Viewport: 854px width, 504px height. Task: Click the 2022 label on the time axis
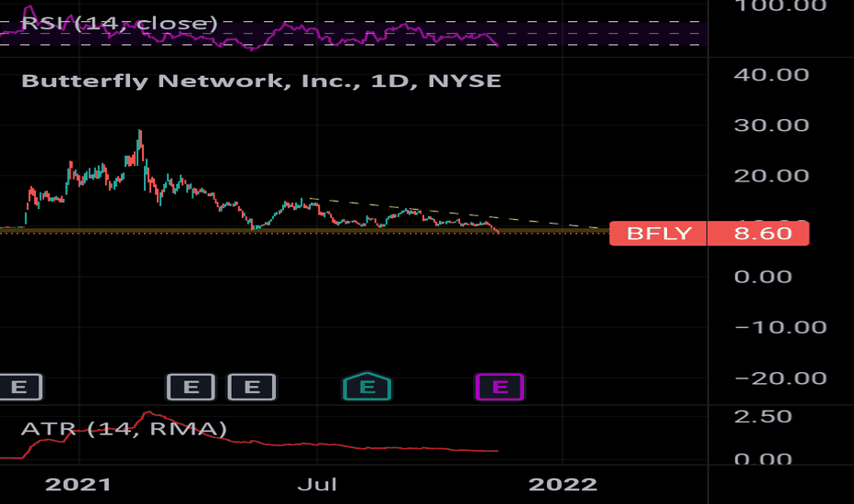coord(563,485)
